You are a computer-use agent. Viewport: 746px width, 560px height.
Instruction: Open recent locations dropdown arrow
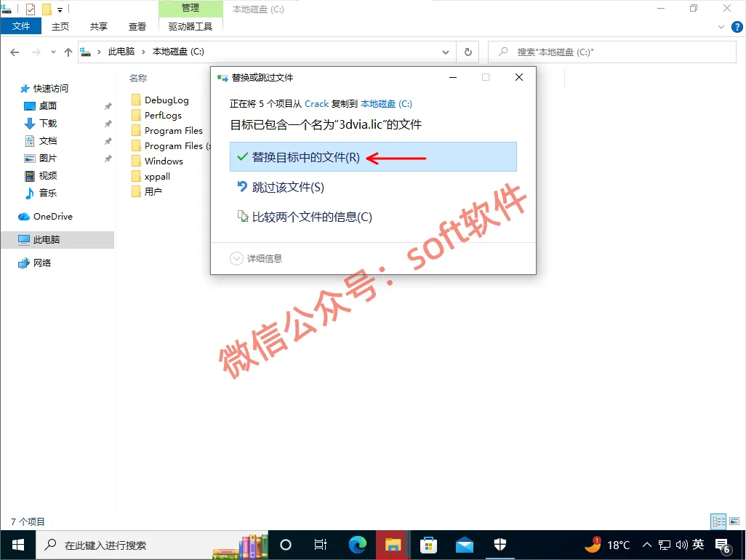click(53, 52)
